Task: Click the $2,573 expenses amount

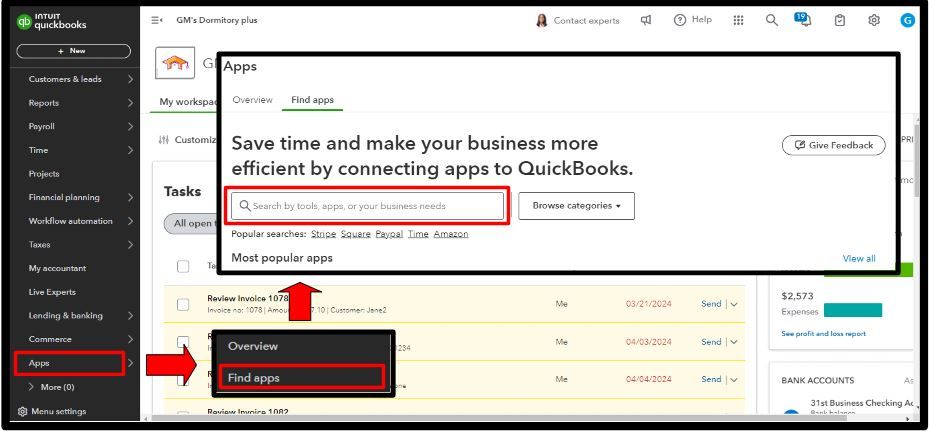Action: click(797, 296)
